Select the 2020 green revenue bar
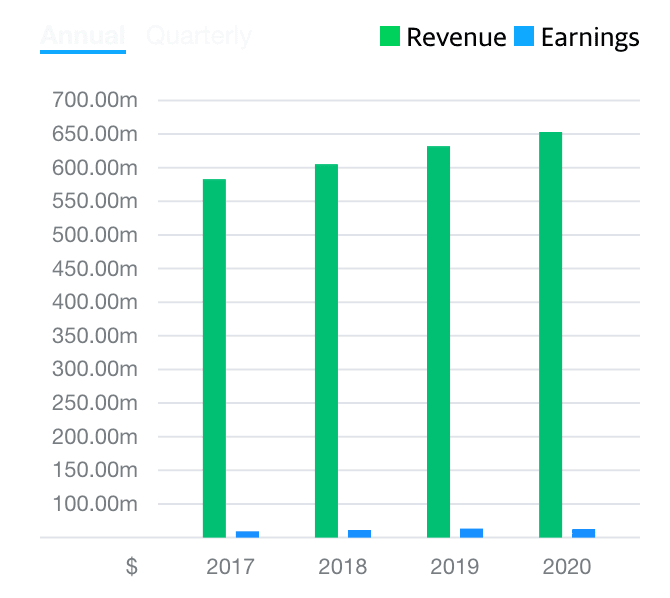The width and height of the screenshot is (670, 598). coord(550,335)
